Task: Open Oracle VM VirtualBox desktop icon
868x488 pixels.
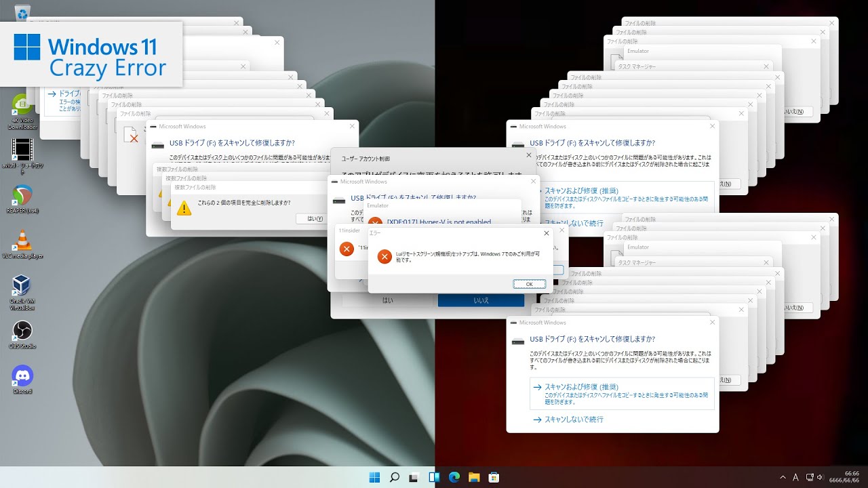Action: (x=22, y=293)
